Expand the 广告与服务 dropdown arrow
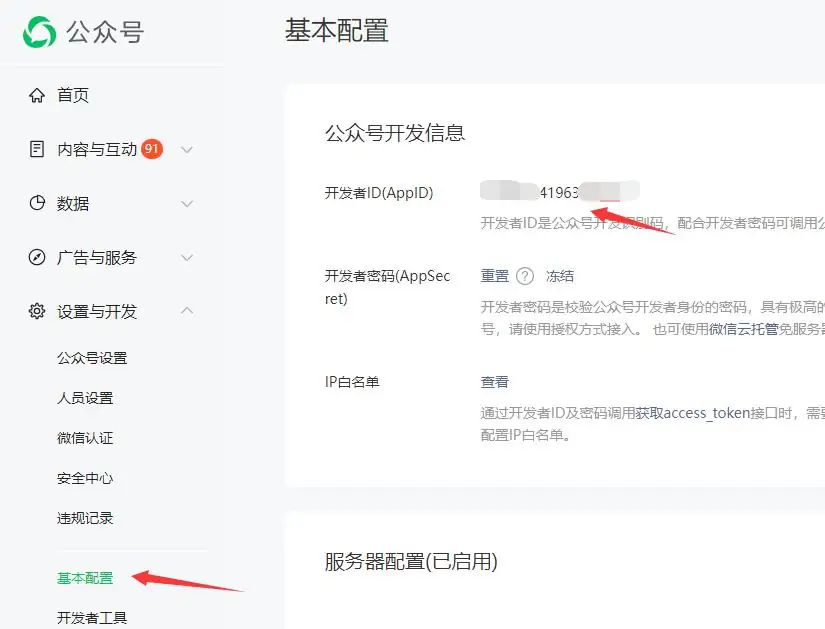Screen dimensions: 825x629 click(x=187, y=257)
